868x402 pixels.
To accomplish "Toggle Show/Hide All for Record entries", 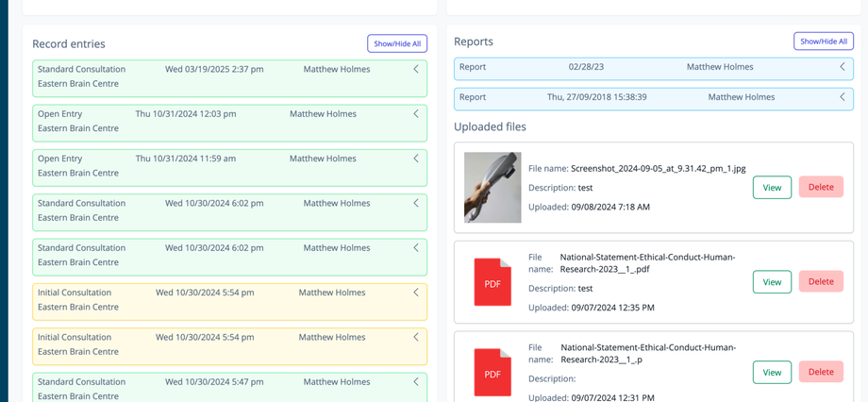I will [x=397, y=43].
